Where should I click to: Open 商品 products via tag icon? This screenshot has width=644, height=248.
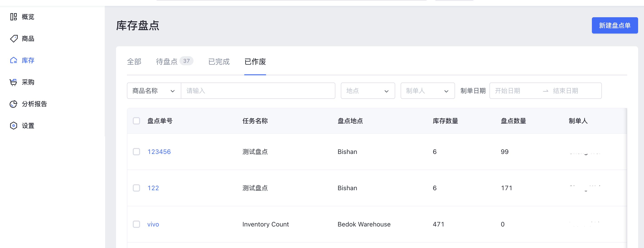point(14,39)
